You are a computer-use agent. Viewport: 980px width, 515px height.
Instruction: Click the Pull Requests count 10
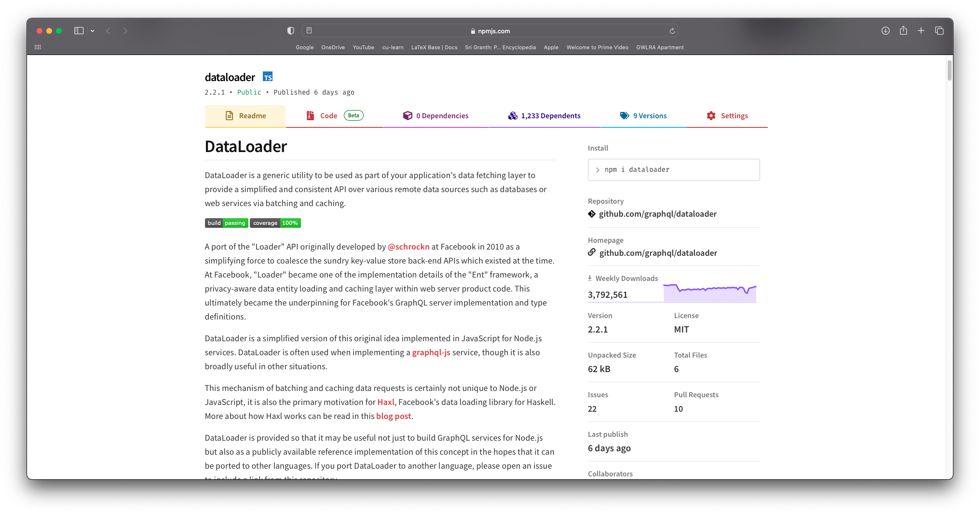pyautogui.click(x=679, y=409)
